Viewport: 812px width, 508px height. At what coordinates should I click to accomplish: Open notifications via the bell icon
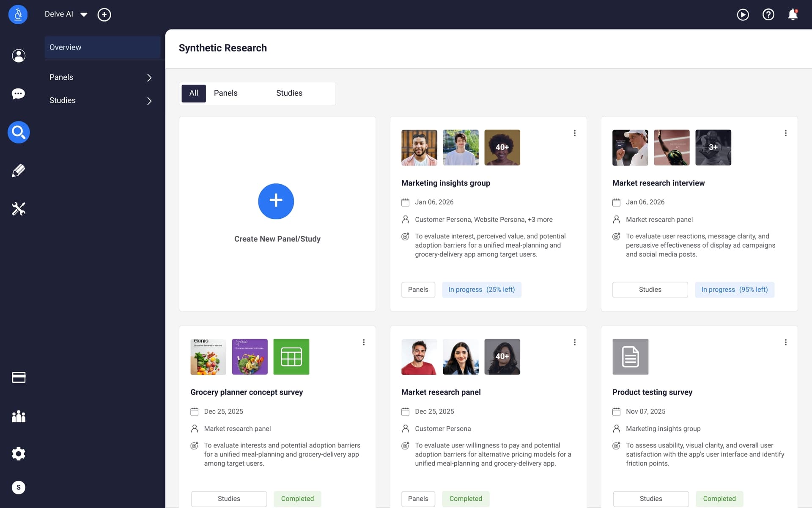tap(793, 14)
